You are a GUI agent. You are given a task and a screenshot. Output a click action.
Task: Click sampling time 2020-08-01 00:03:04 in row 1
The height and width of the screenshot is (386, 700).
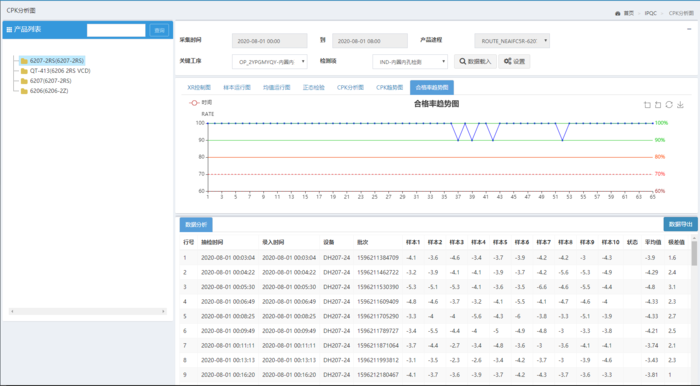click(x=228, y=257)
